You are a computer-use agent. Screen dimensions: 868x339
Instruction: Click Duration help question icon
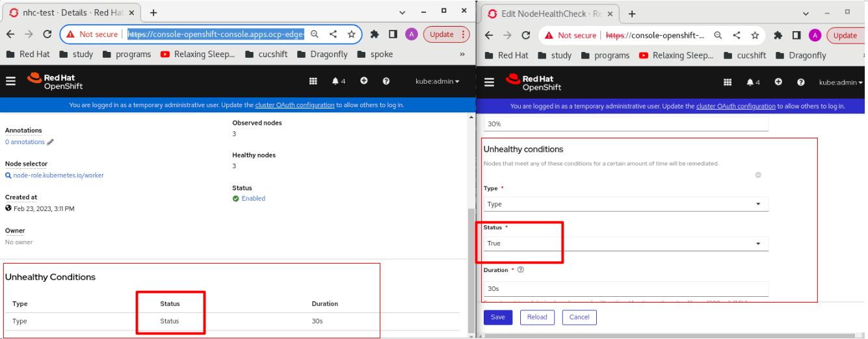[521, 270]
